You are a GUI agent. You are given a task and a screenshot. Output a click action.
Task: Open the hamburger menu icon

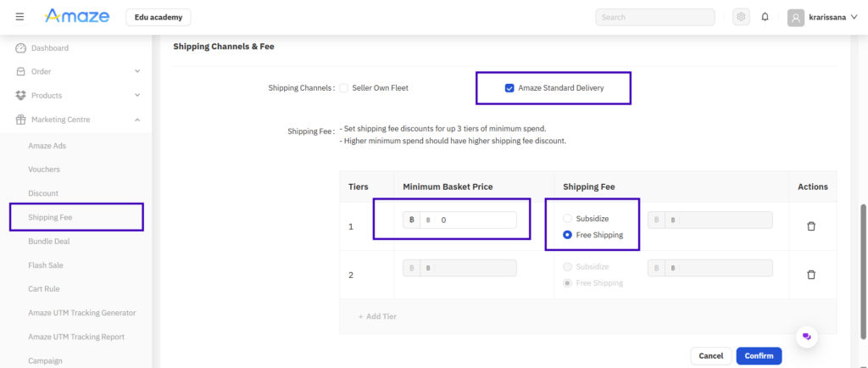20,17
